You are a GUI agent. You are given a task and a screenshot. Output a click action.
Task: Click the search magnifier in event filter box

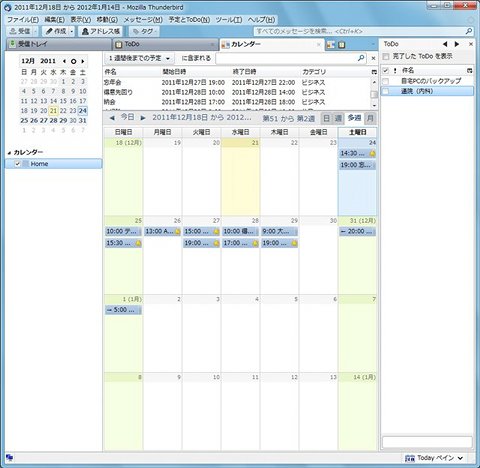361,58
